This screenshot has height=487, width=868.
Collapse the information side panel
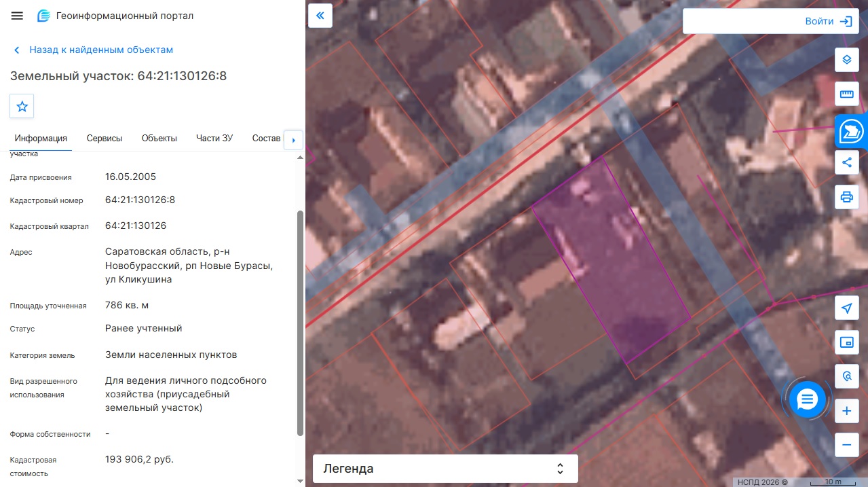tap(320, 16)
